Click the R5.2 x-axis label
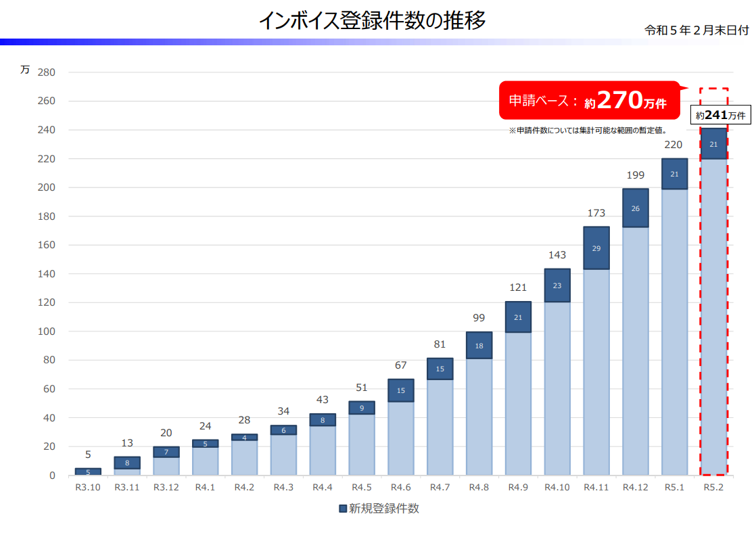This screenshot has width=756, height=533. click(713, 488)
